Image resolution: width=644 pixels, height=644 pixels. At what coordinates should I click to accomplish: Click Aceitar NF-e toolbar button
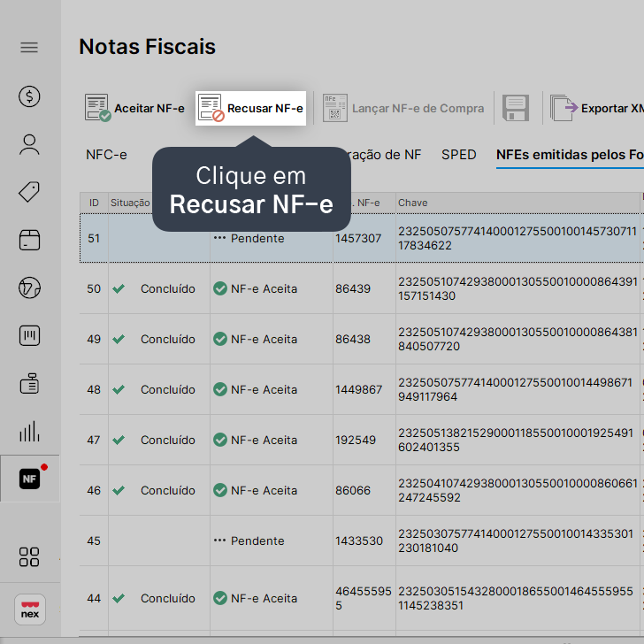[x=134, y=109]
